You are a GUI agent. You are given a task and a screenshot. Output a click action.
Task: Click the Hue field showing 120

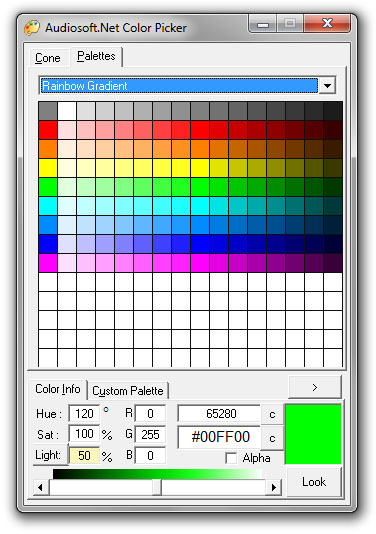tap(84, 414)
